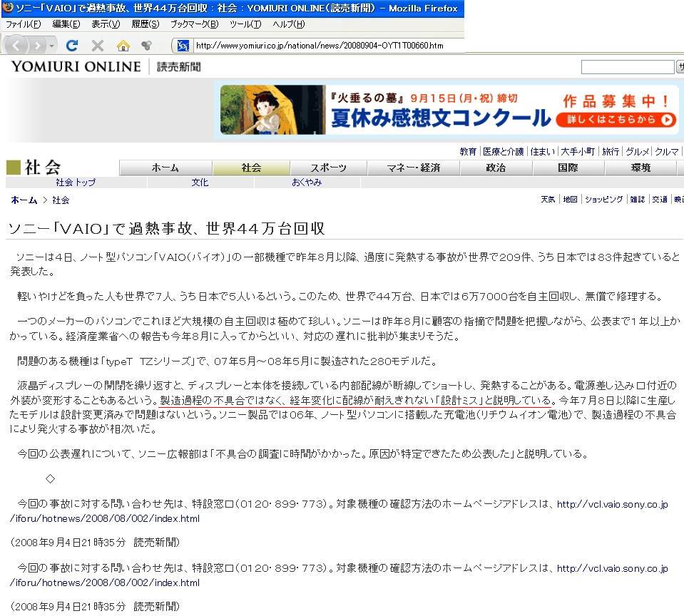This screenshot has width=684, height=616.
Task: Click the ホーム breadcrumb link
Action: [x=24, y=200]
